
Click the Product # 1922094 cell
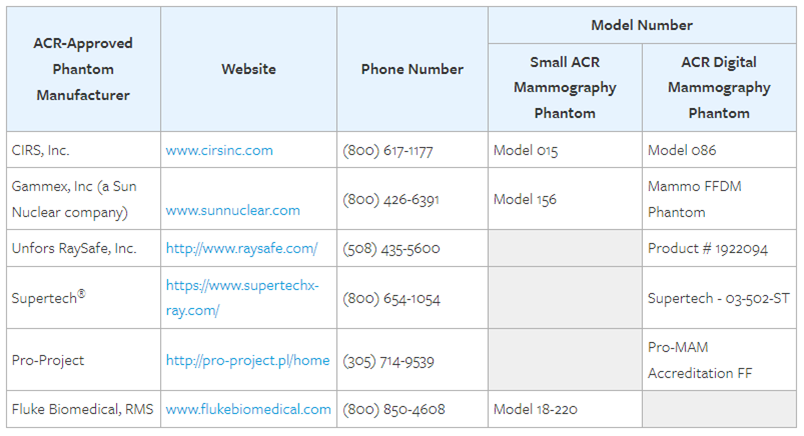(707, 248)
